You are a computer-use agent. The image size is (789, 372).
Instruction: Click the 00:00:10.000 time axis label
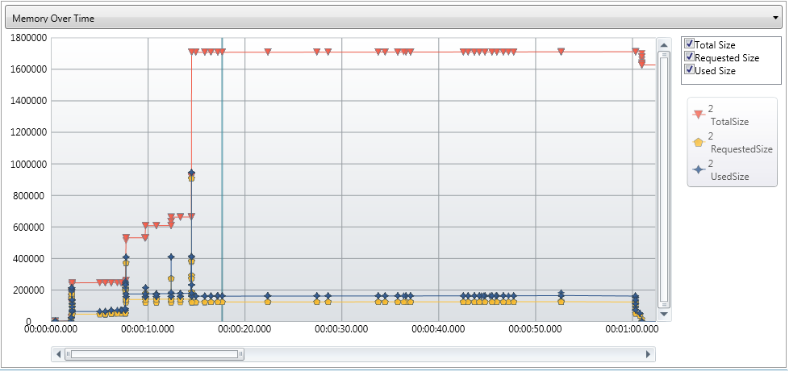tap(149, 329)
